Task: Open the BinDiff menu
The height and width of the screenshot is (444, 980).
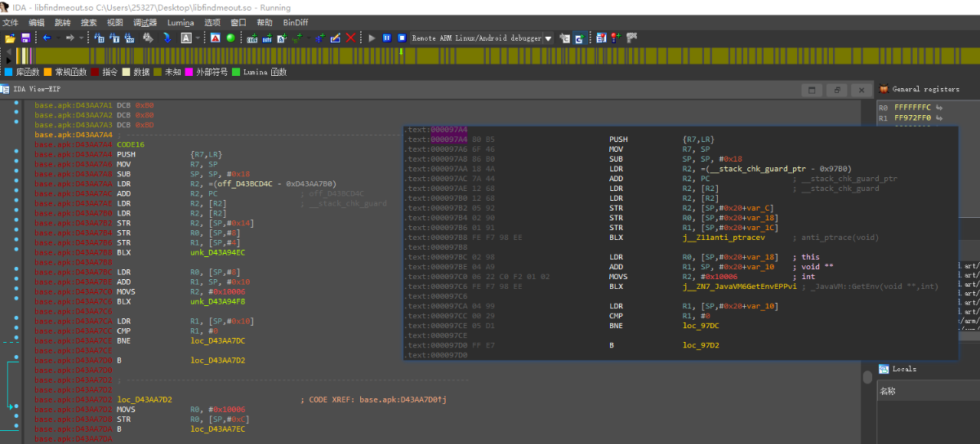Action: [297, 22]
